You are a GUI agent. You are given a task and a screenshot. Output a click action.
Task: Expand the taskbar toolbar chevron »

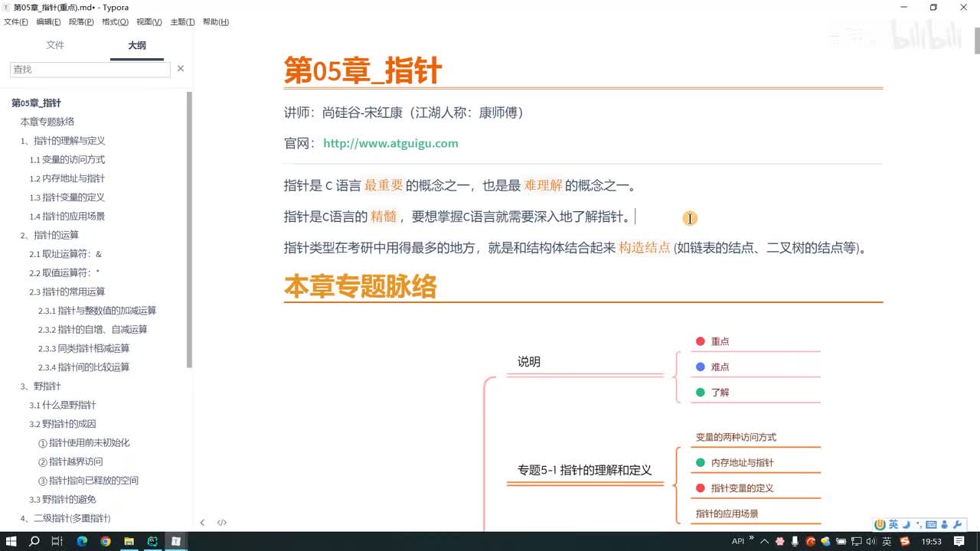click(x=751, y=538)
